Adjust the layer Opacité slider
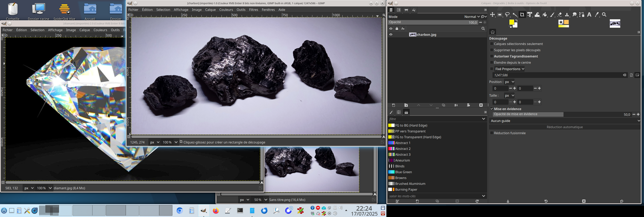This screenshot has width=644, height=217. click(x=433, y=22)
